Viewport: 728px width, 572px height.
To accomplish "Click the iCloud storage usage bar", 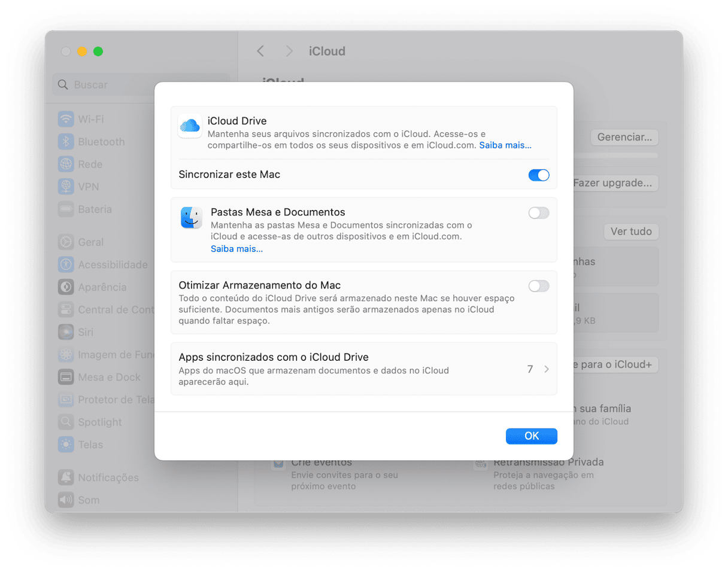I will tap(615, 156).
